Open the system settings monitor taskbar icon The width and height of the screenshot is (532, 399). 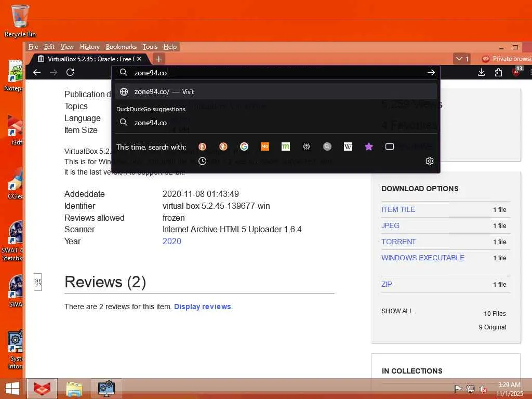(106, 389)
